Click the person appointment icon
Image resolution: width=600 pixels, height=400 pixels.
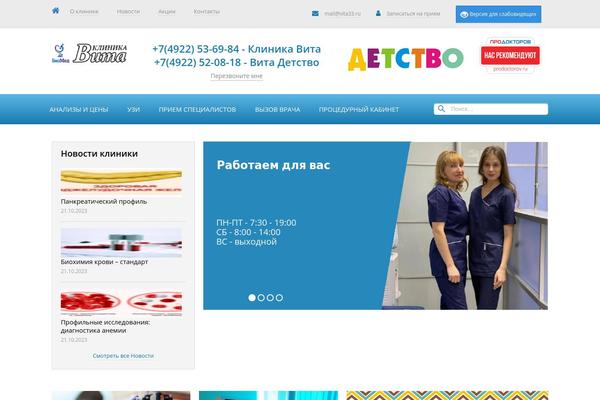pyautogui.click(x=378, y=13)
